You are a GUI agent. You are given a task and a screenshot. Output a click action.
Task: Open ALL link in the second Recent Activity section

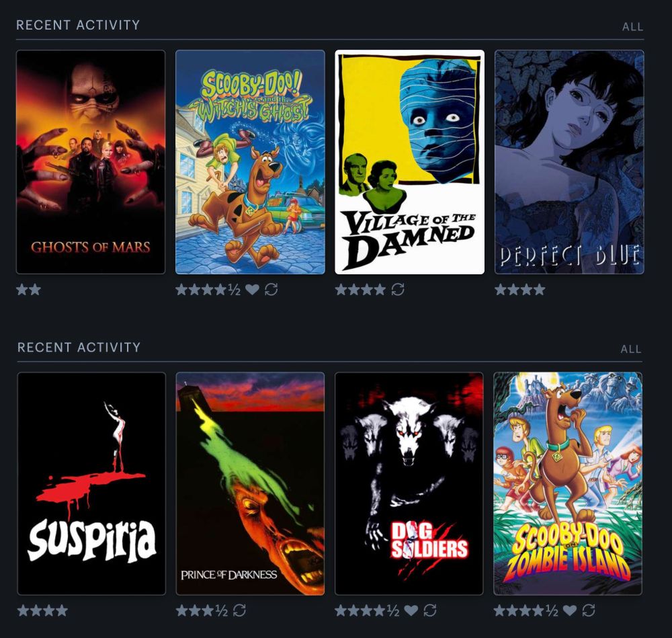coord(631,350)
